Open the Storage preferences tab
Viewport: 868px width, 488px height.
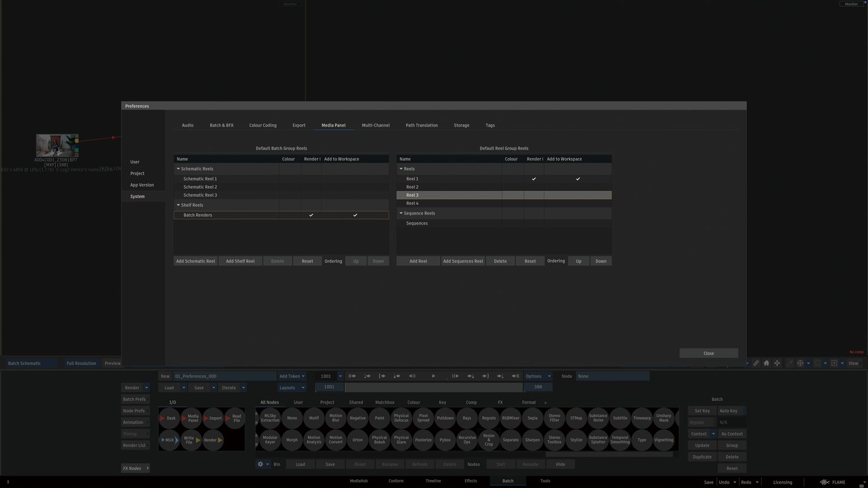461,125
